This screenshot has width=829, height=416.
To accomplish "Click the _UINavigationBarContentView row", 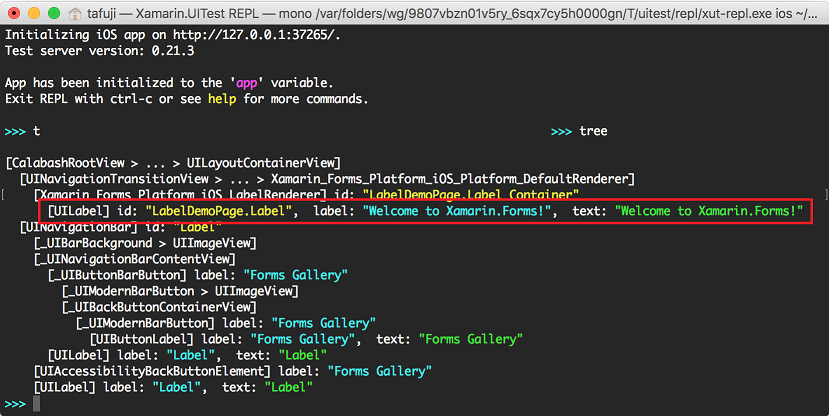I will click(135, 259).
